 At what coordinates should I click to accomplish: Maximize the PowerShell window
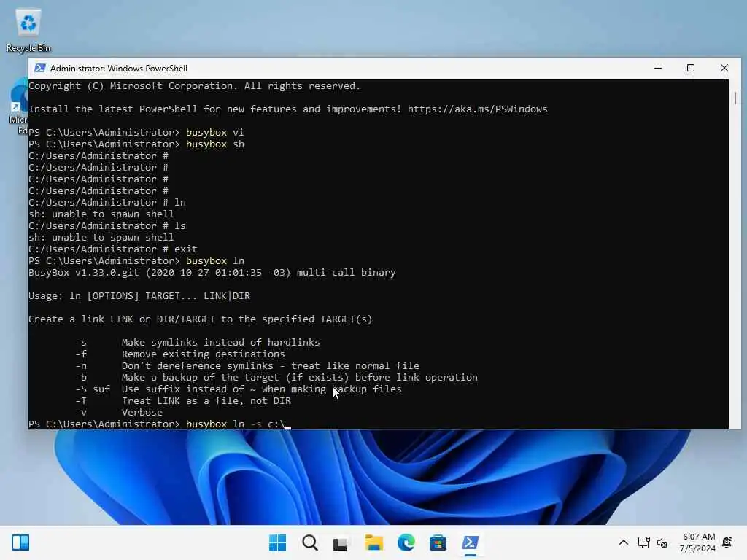click(x=691, y=68)
